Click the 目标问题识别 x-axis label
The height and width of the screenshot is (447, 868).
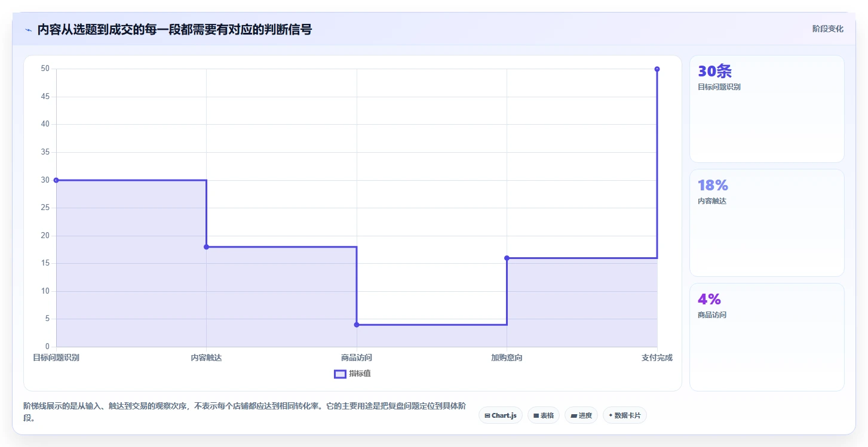coord(56,357)
